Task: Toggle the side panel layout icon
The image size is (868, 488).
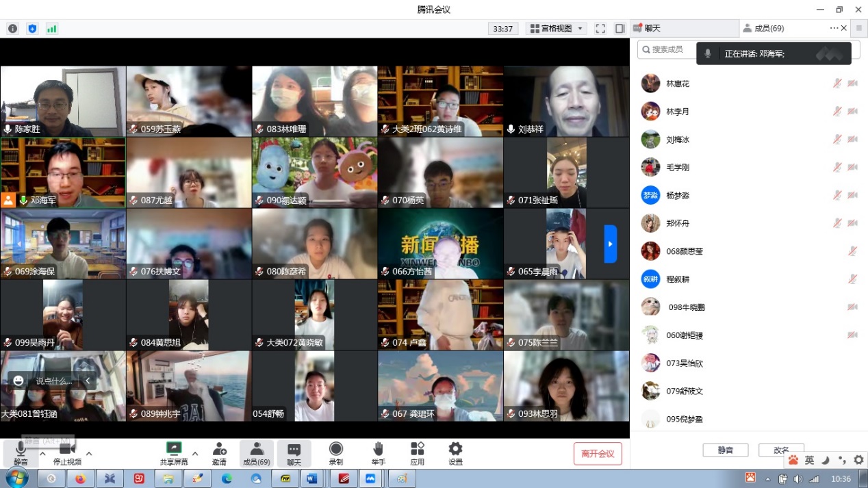Action: pyautogui.click(x=620, y=29)
